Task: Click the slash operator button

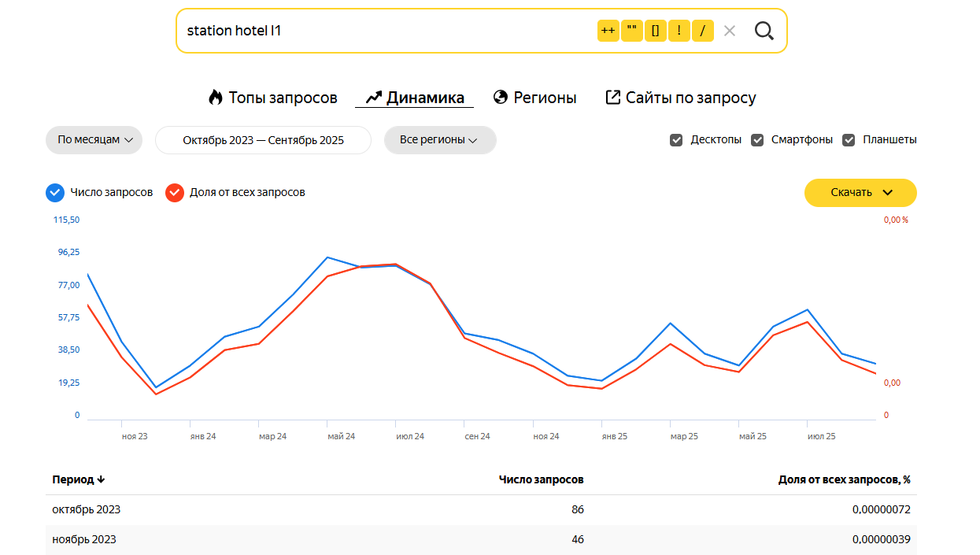Action: [x=702, y=31]
